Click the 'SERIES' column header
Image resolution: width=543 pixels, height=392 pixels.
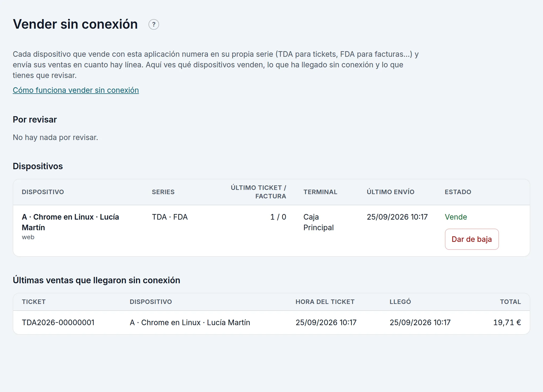coord(163,192)
